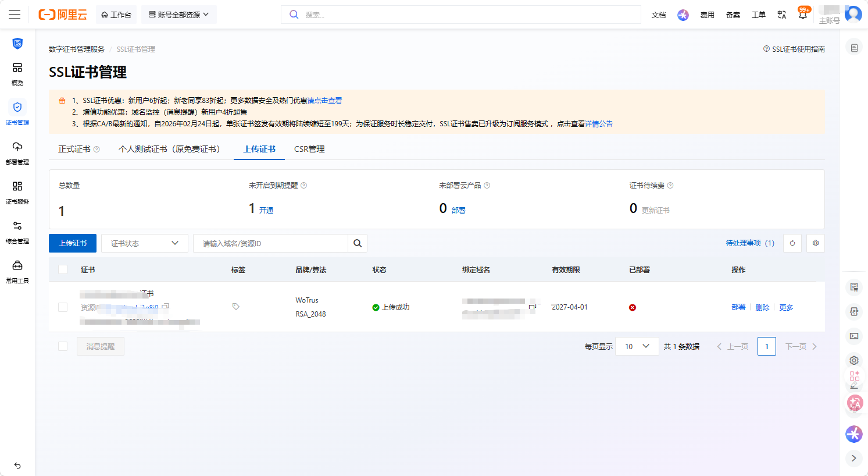Expand the right rail with the chevron
The image size is (868, 476).
point(854,458)
